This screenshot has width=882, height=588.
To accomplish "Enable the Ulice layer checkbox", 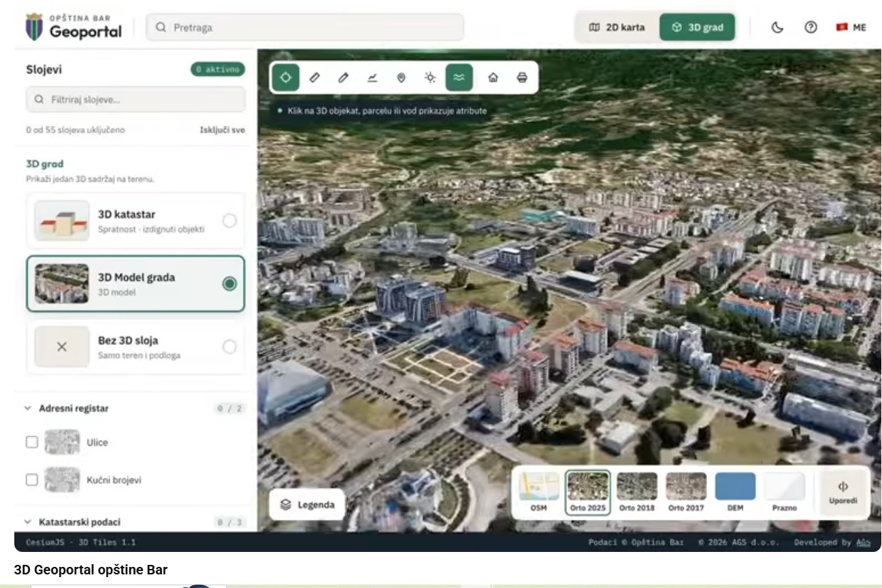I will [32, 442].
